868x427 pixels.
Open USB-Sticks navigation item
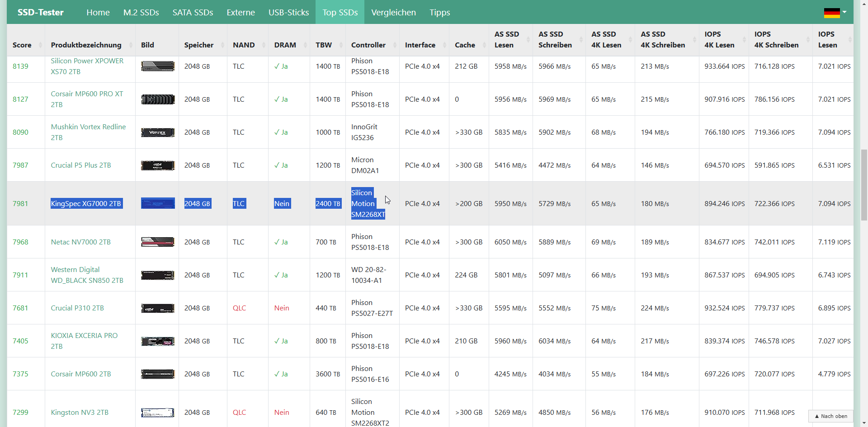click(288, 13)
